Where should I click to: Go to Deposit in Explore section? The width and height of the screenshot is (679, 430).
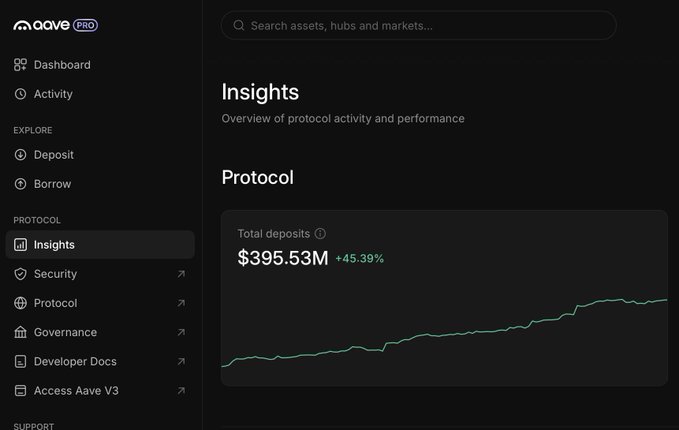100,155
